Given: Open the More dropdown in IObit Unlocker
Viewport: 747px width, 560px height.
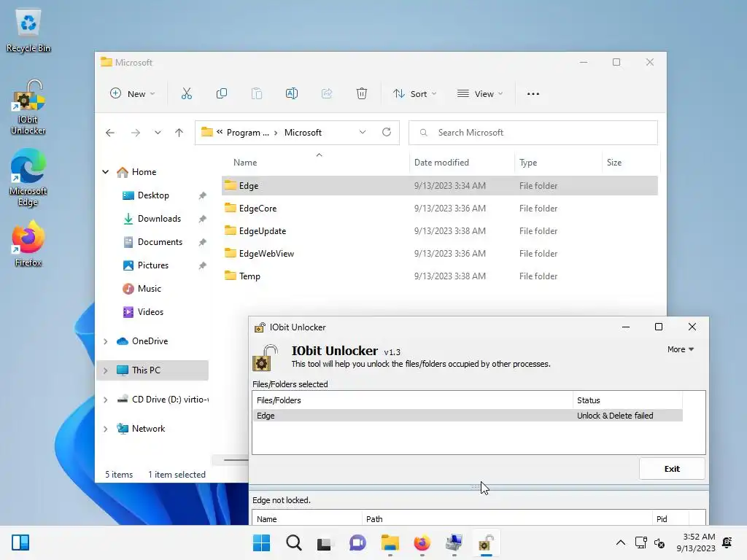Looking at the screenshot, I should 681,349.
